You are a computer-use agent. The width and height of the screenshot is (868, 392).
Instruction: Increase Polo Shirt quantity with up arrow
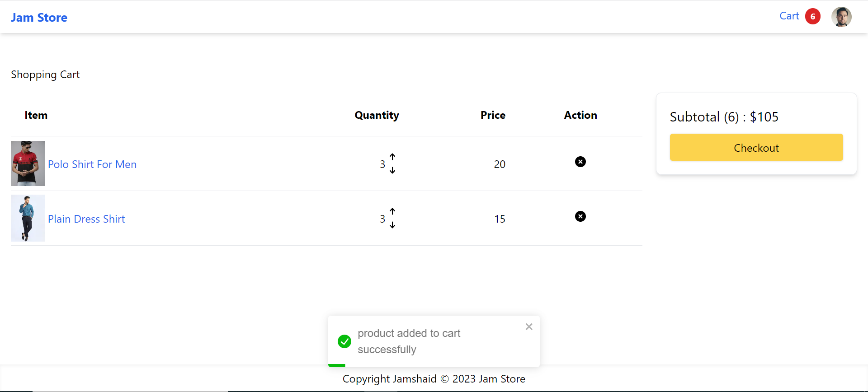pyautogui.click(x=392, y=157)
